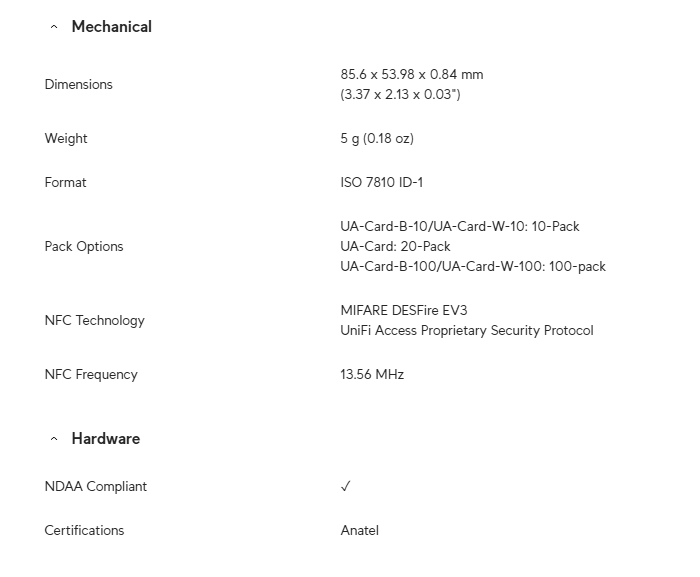The height and width of the screenshot is (577, 700).
Task: Click the NDAA Compliant checkmark icon
Action: click(346, 486)
